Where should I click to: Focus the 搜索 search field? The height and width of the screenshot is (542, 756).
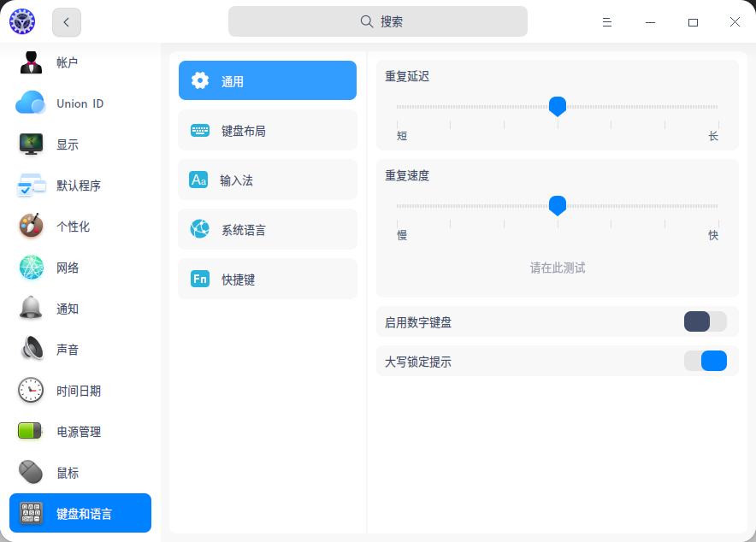pos(378,21)
